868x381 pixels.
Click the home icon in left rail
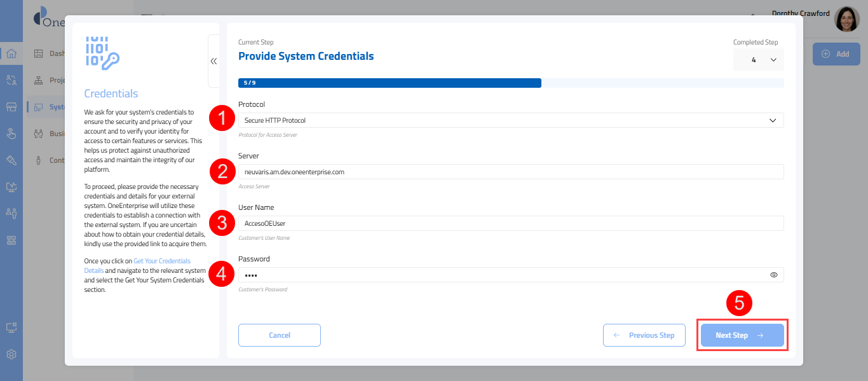tap(11, 53)
